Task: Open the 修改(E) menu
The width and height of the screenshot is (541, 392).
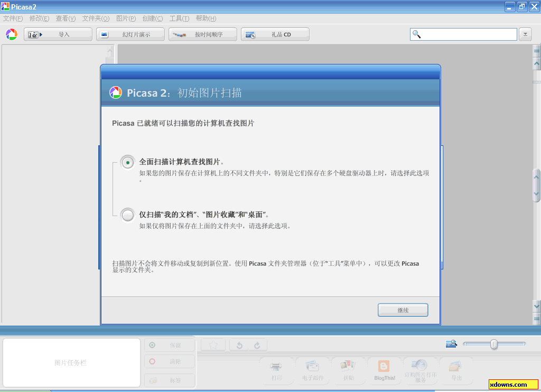Action: click(x=39, y=18)
